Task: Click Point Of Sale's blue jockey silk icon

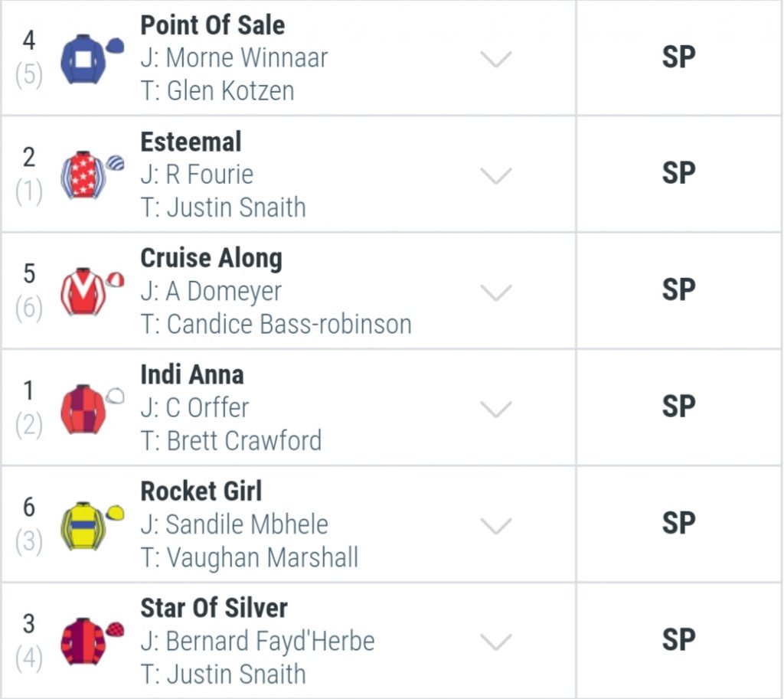Action: [x=92, y=58]
